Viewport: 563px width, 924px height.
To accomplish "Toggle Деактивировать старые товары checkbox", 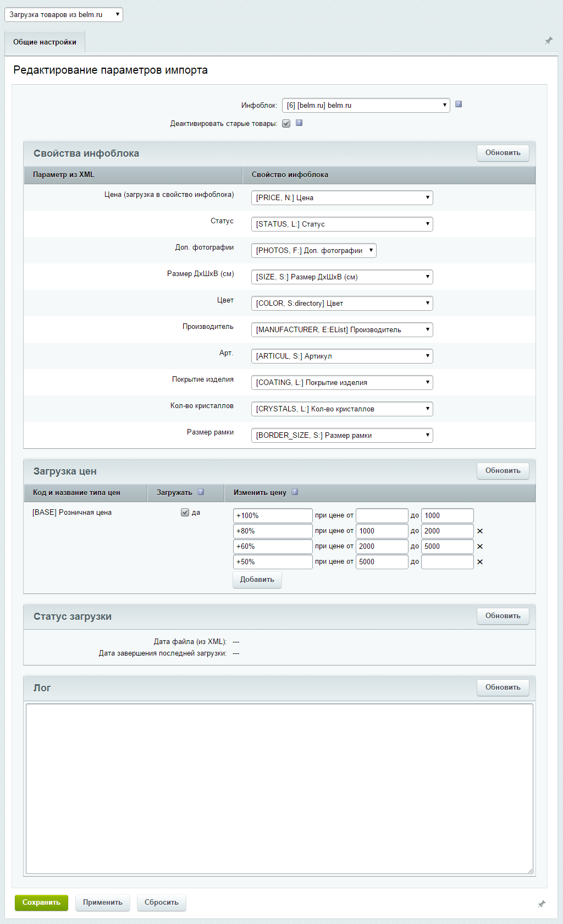I will point(286,123).
